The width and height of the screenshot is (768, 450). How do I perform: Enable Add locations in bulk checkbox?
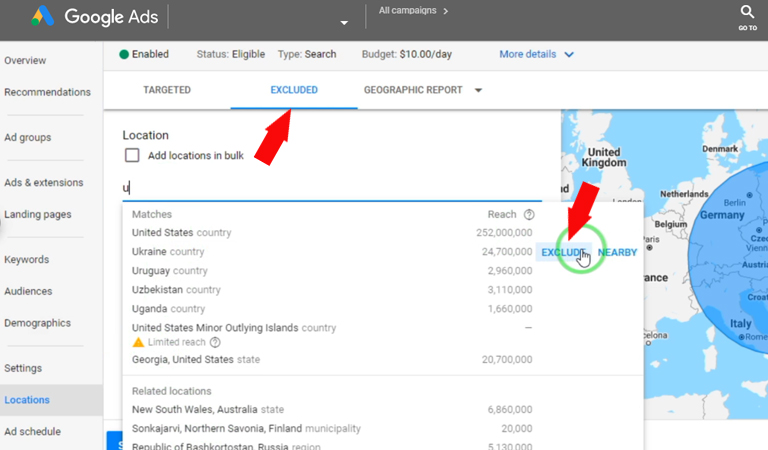(x=132, y=155)
